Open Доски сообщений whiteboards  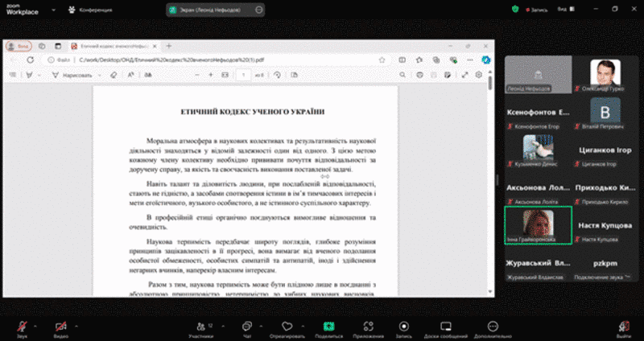(x=446, y=330)
